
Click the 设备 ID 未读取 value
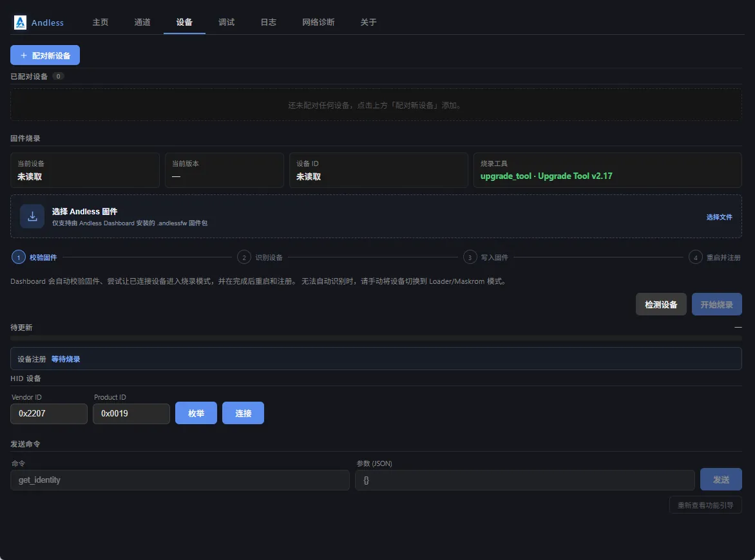tap(309, 176)
